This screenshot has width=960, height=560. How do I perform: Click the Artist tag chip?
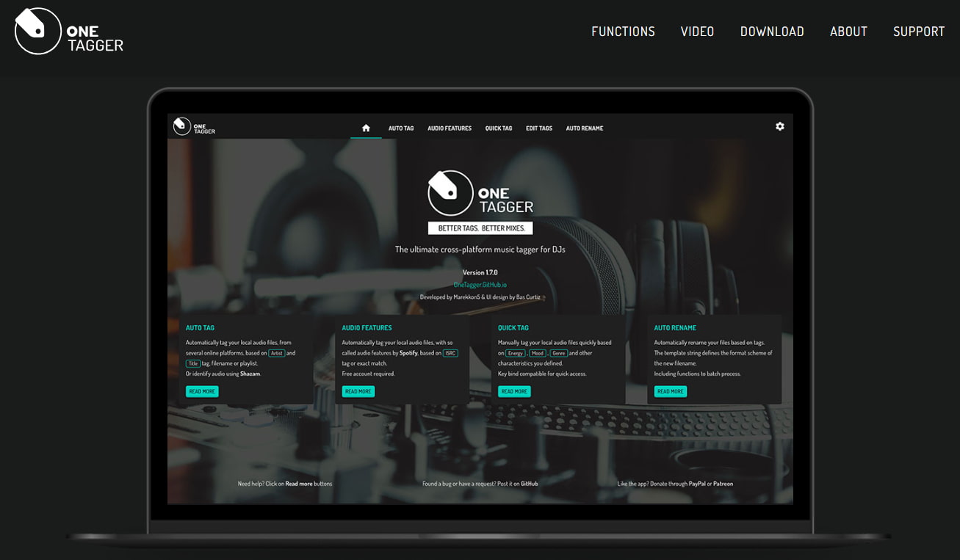[277, 353]
